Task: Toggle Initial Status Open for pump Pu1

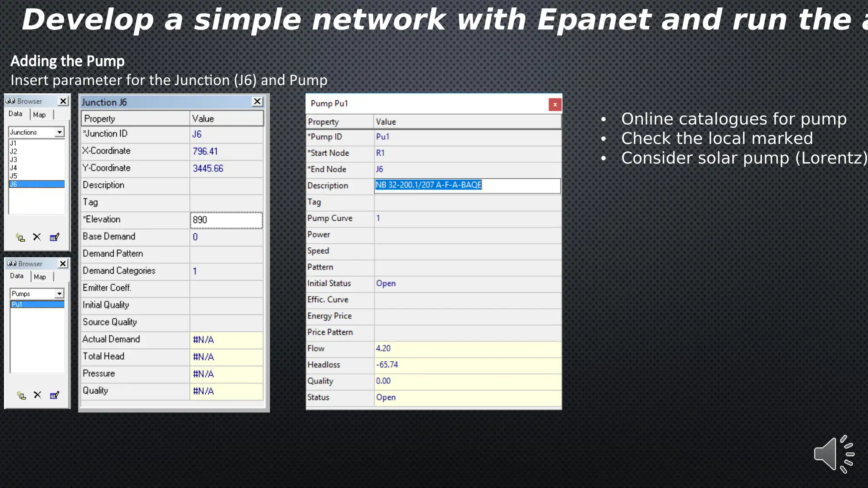Action: (x=467, y=283)
